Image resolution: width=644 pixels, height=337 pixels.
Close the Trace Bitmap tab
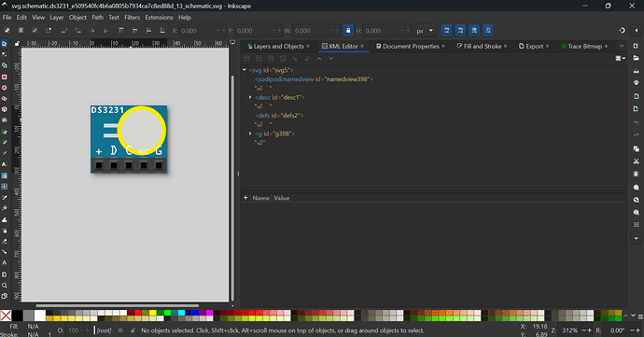(606, 46)
